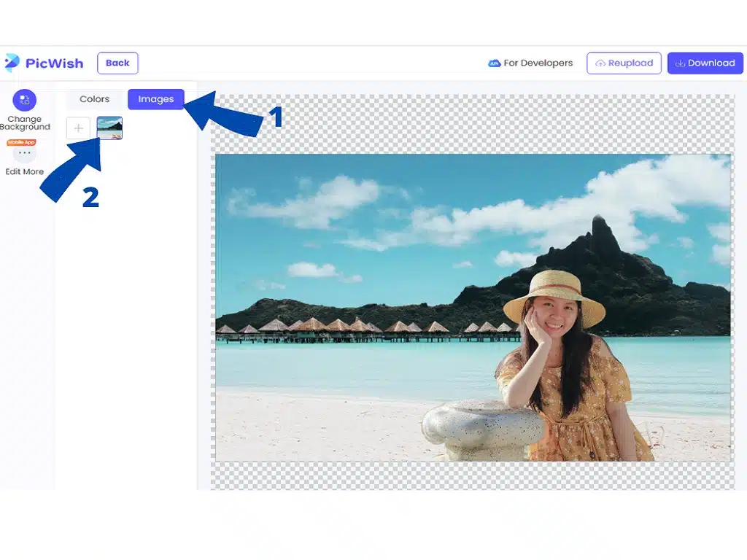Viewport: 747px width, 560px height.
Task: Click the edited photo on the canvas
Action: click(474, 306)
